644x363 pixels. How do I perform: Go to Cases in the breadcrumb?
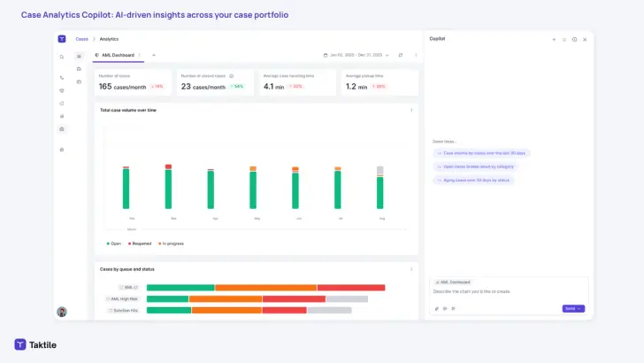click(x=81, y=39)
